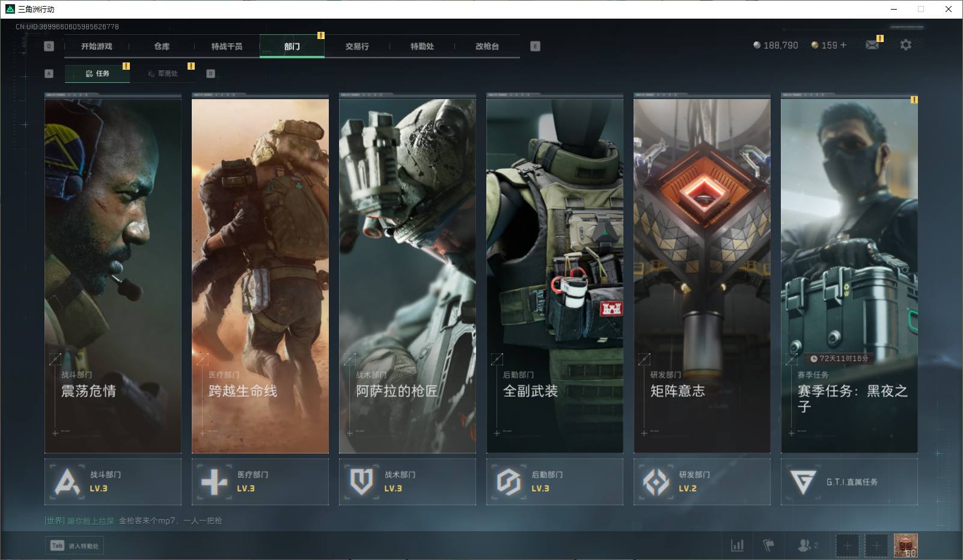Open the friends list icon

(804, 545)
